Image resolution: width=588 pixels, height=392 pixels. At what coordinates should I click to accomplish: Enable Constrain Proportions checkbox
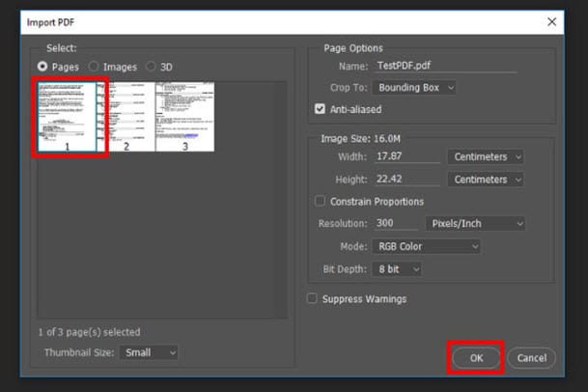[x=320, y=201]
